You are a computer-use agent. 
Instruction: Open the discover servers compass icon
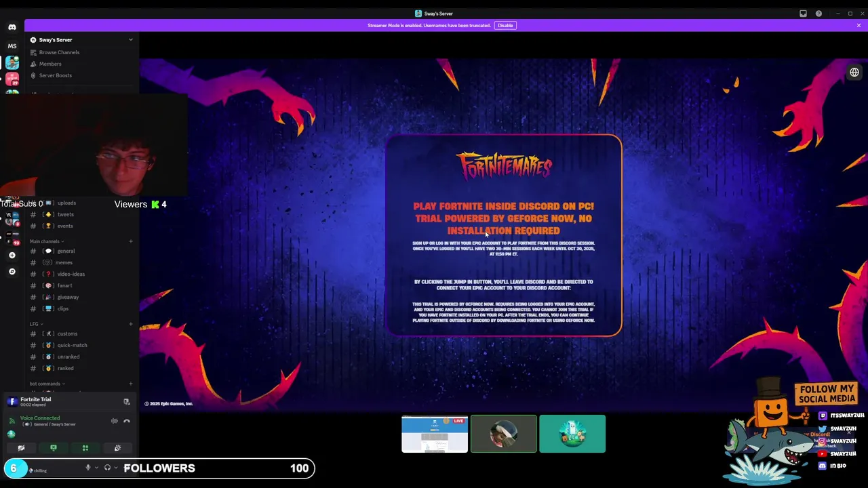[12, 272]
